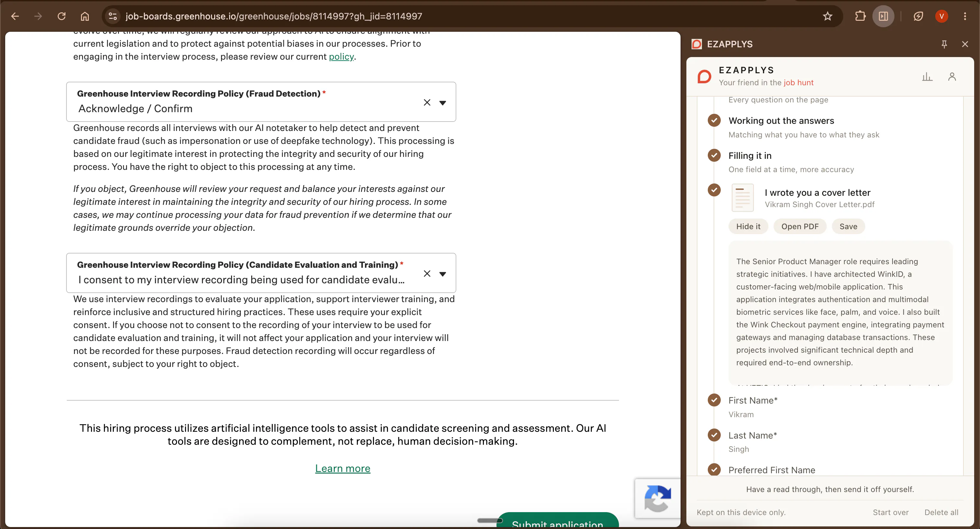
Task: Reload the current page
Action: click(62, 16)
